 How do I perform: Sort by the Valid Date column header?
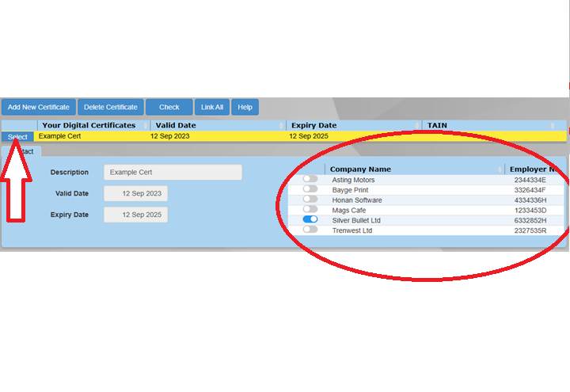pyautogui.click(x=176, y=125)
